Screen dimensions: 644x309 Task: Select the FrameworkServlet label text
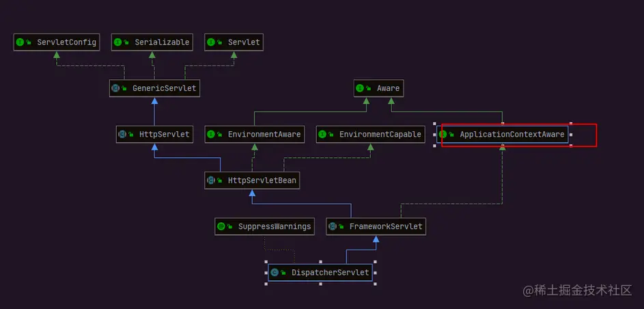tap(386, 226)
